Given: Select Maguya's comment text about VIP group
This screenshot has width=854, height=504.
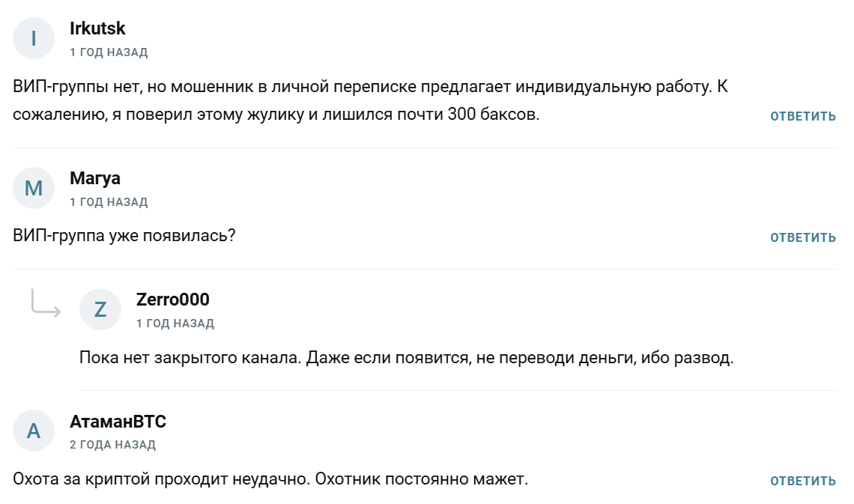Looking at the screenshot, I should pyautogui.click(x=124, y=235).
